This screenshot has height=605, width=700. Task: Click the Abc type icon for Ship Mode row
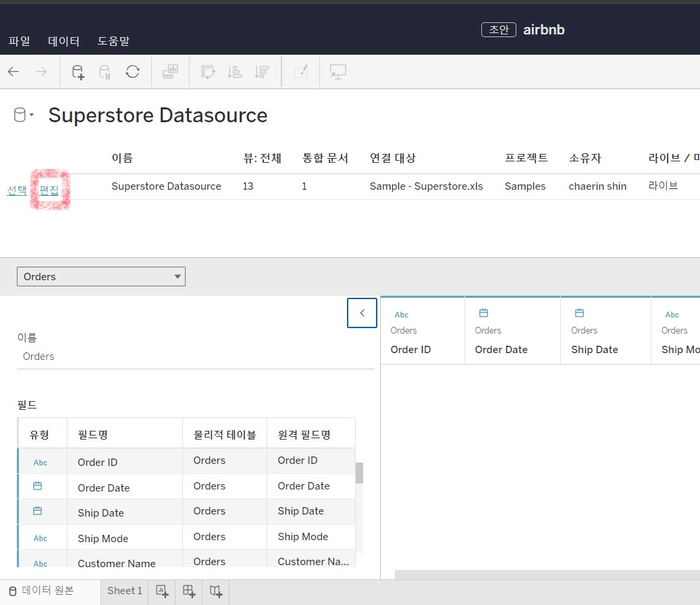[41, 538]
